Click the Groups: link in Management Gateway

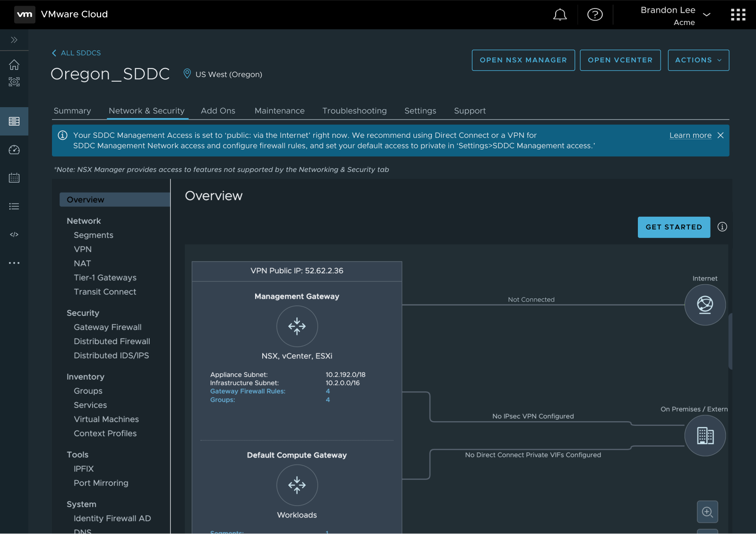(x=223, y=400)
